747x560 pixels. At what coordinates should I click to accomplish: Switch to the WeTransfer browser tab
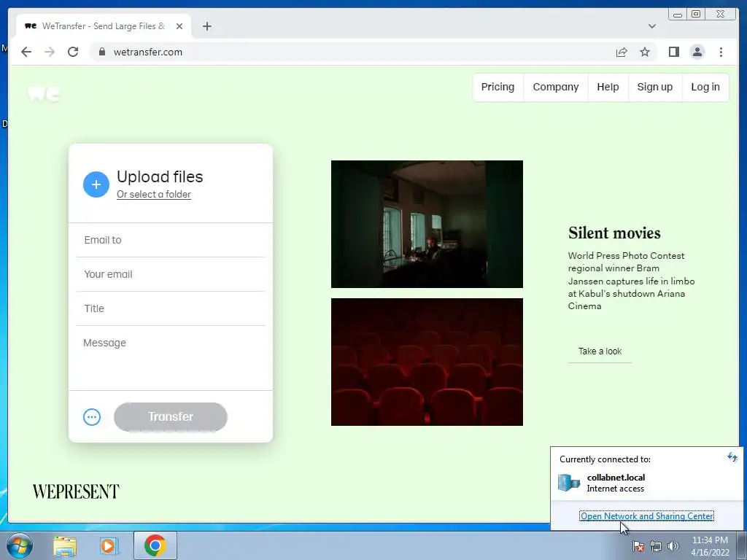tap(104, 26)
